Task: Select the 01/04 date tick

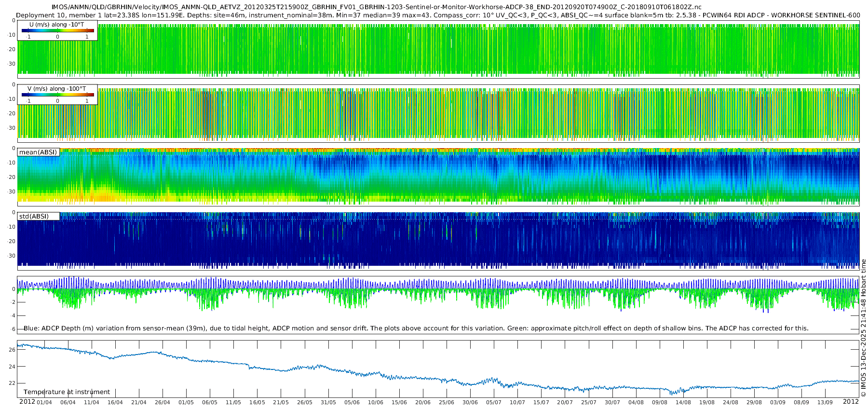Action: coord(44,403)
